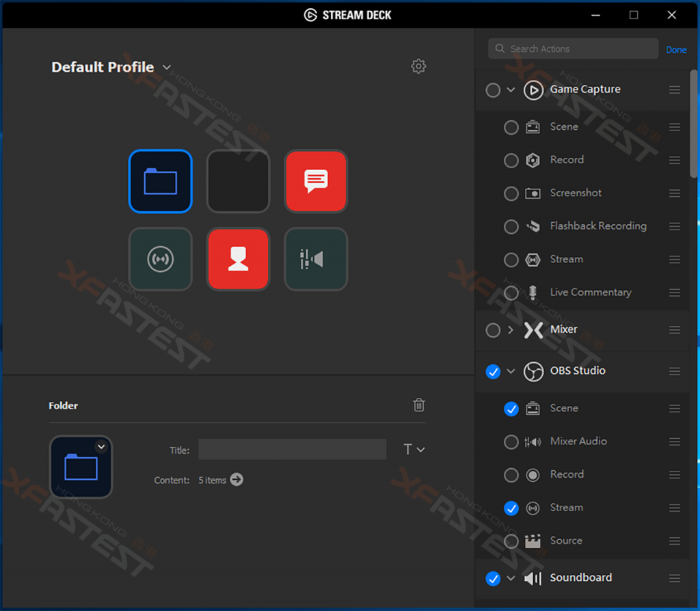
Task: Maximize the Stream Deck window
Action: tap(634, 15)
